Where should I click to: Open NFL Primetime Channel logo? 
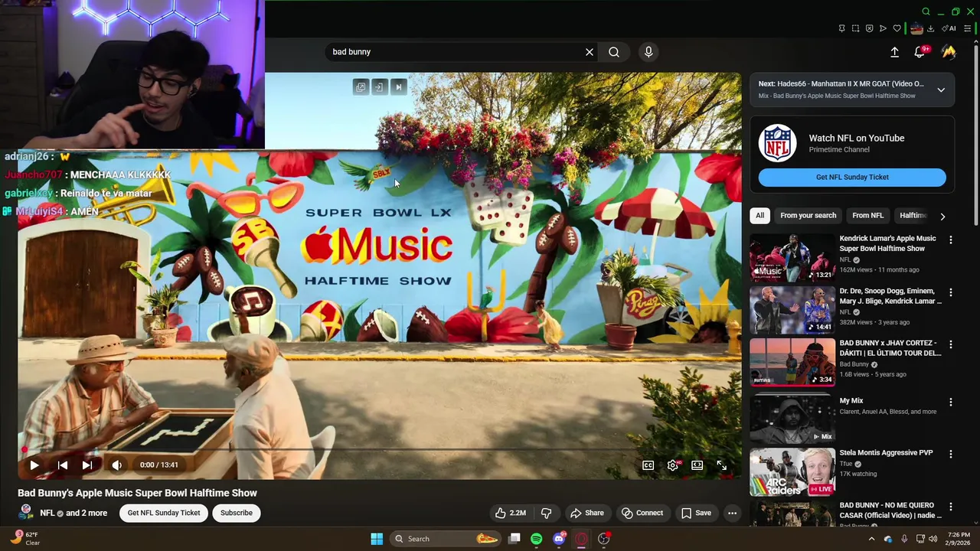coord(778,143)
